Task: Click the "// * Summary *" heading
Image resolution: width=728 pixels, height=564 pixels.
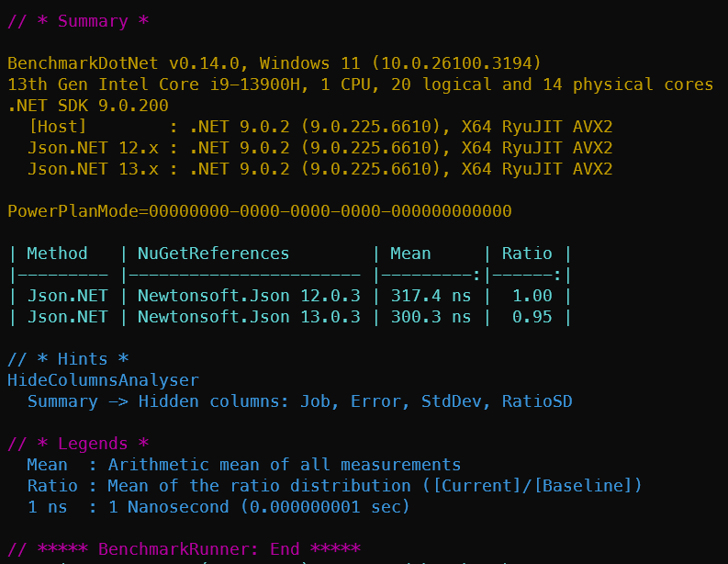Action: 78,21
